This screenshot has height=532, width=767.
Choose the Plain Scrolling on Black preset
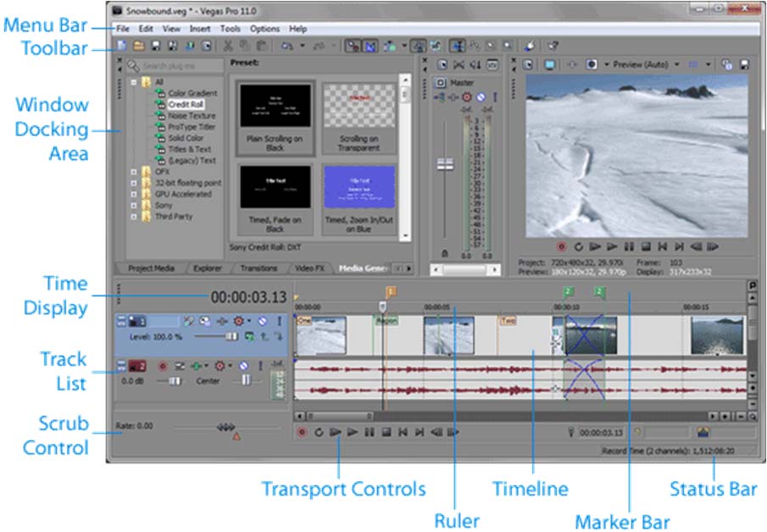point(275,119)
